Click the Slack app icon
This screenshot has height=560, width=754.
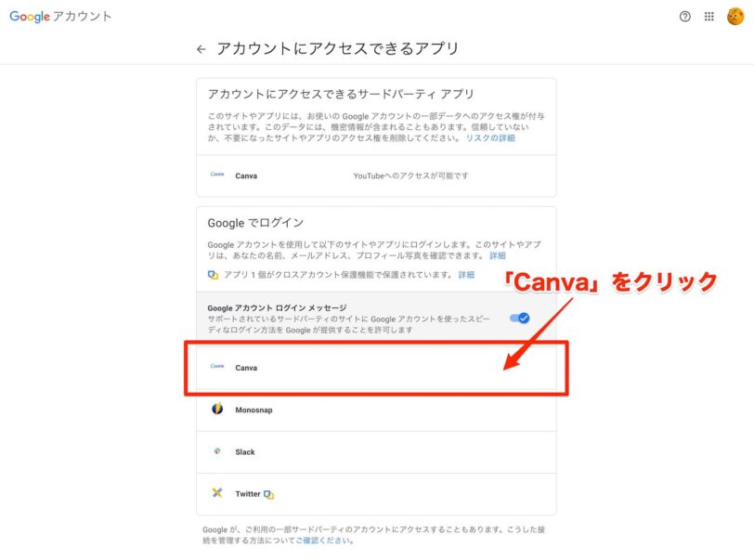(x=217, y=451)
